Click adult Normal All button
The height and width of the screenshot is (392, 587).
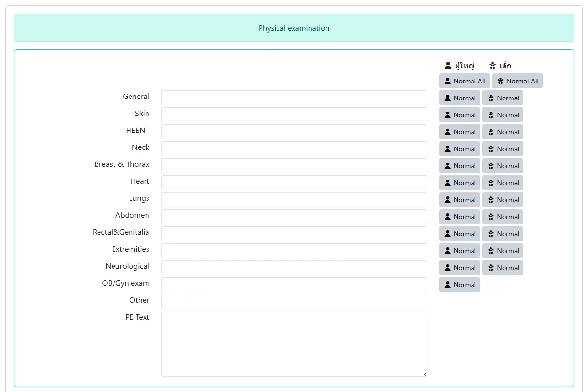click(x=464, y=81)
